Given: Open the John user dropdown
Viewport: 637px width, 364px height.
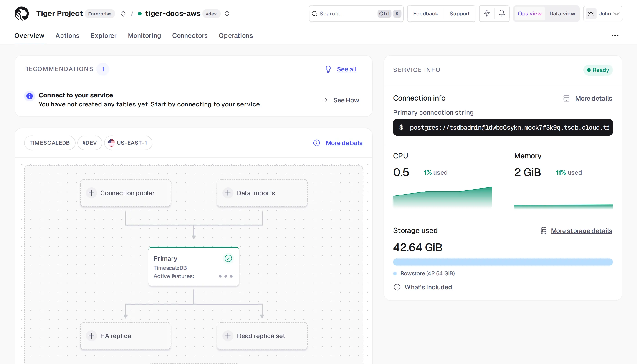Looking at the screenshot, I should [602, 13].
